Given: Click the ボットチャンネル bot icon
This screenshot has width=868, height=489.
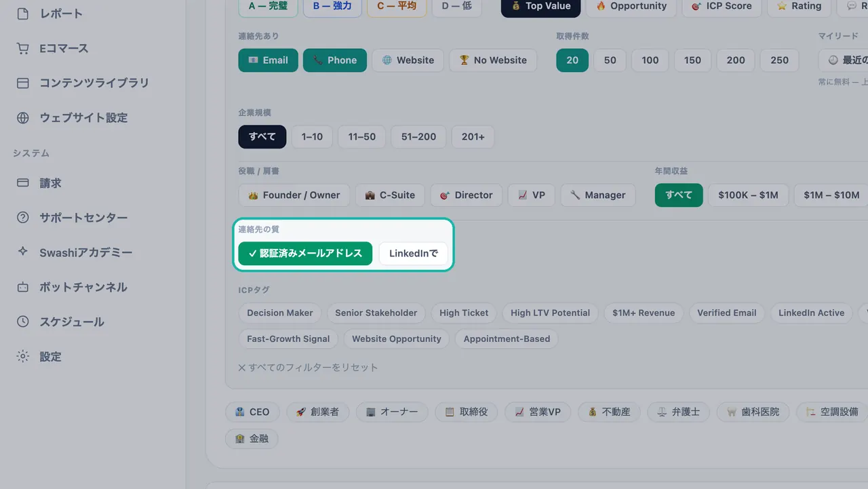Looking at the screenshot, I should [x=23, y=287].
